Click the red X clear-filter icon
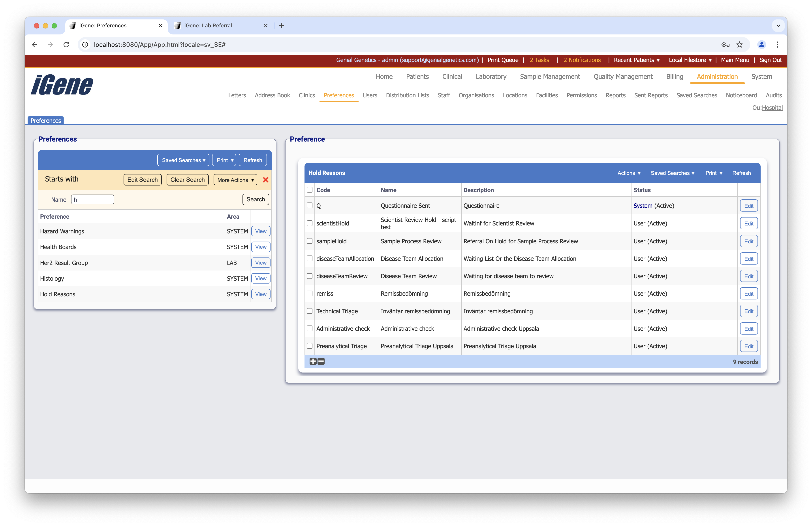This screenshot has width=812, height=526. tap(265, 180)
